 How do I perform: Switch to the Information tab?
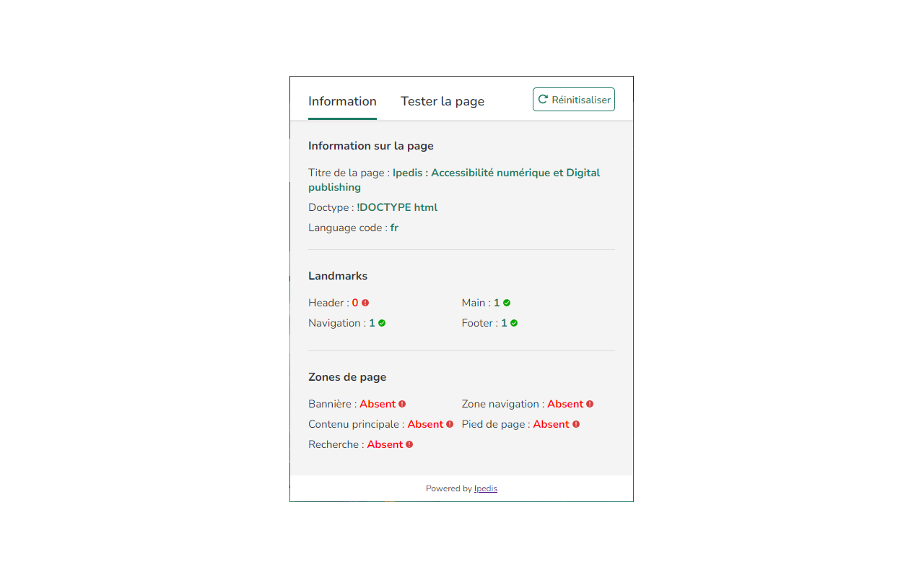coord(342,101)
